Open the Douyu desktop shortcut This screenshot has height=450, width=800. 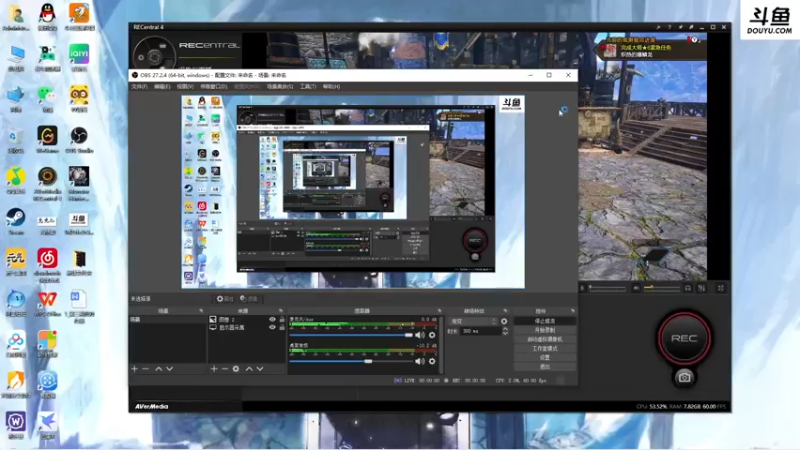[79, 223]
